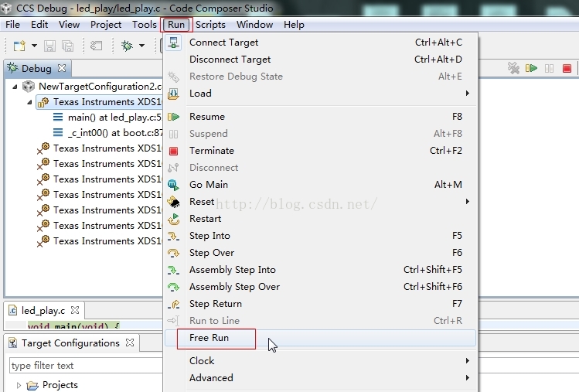This screenshot has height=392, width=579.
Task: Open the Project menu
Action: pyautogui.click(x=106, y=25)
